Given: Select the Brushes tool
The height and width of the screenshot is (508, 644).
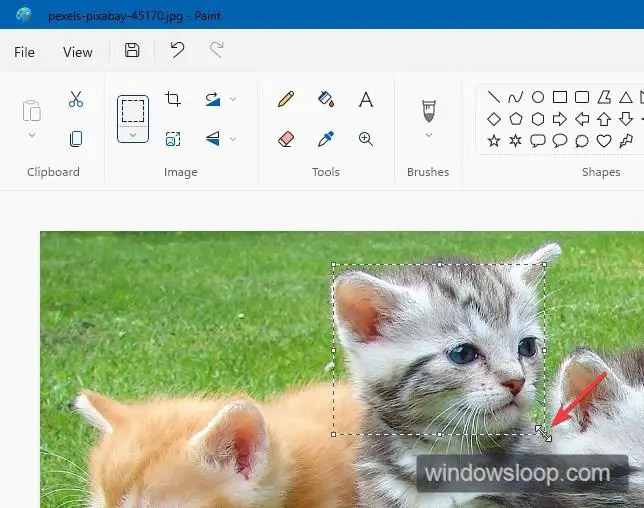Looking at the screenshot, I should coord(428,110).
